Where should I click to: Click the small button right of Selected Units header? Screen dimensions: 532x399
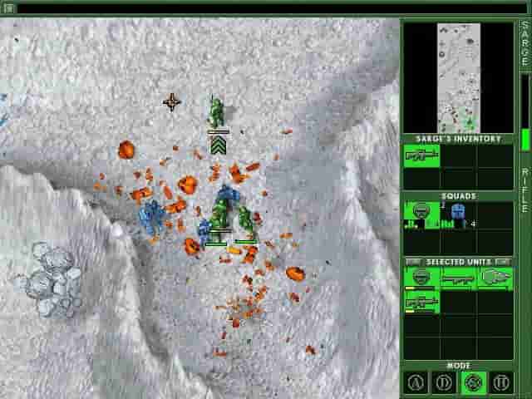point(503,262)
